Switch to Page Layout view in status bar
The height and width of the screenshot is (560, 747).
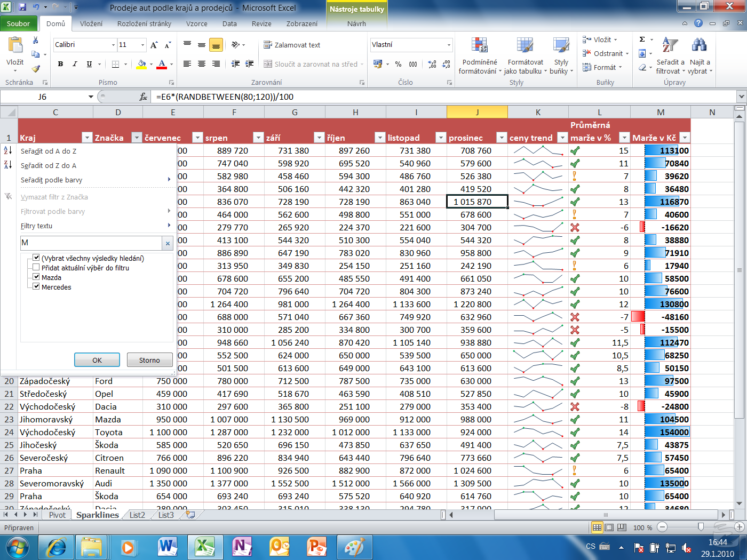click(x=609, y=527)
